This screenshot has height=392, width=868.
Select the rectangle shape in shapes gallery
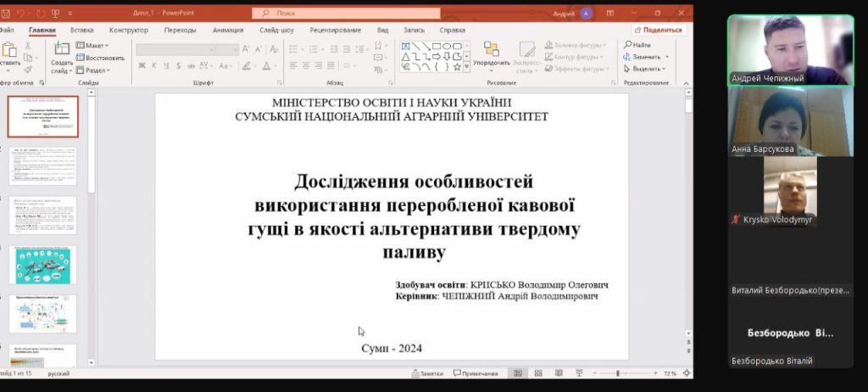tap(437, 46)
